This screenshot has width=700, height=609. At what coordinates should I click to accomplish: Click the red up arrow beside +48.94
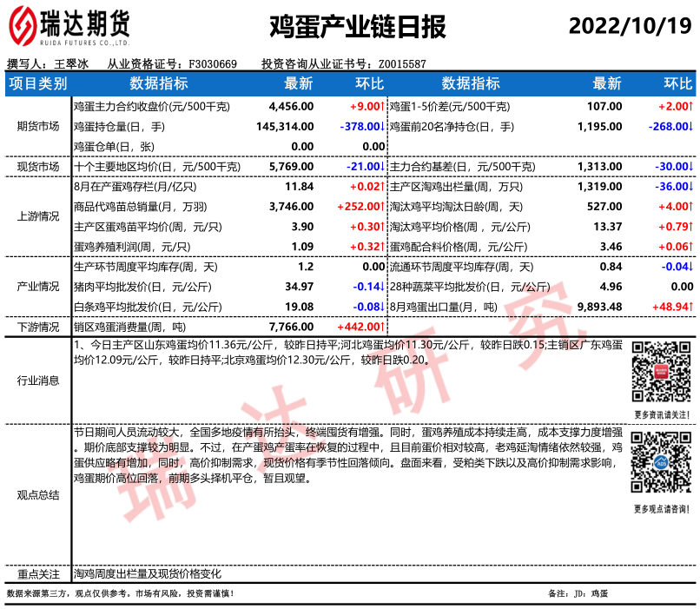point(690,307)
